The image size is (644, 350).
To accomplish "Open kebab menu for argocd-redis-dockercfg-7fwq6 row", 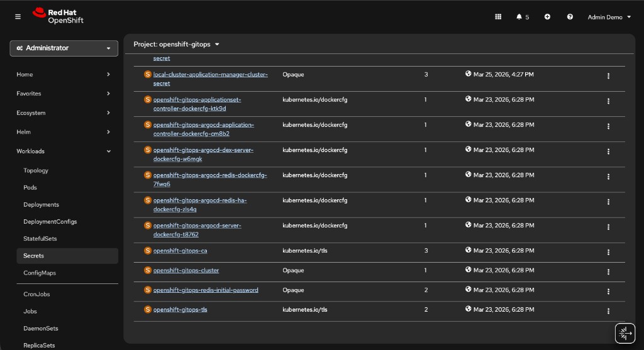I will tap(608, 177).
